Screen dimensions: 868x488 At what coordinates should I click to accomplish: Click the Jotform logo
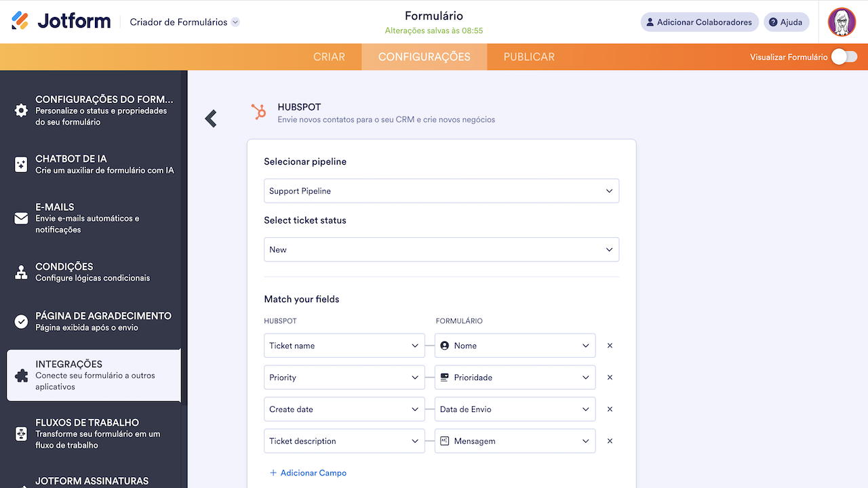[61, 20]
